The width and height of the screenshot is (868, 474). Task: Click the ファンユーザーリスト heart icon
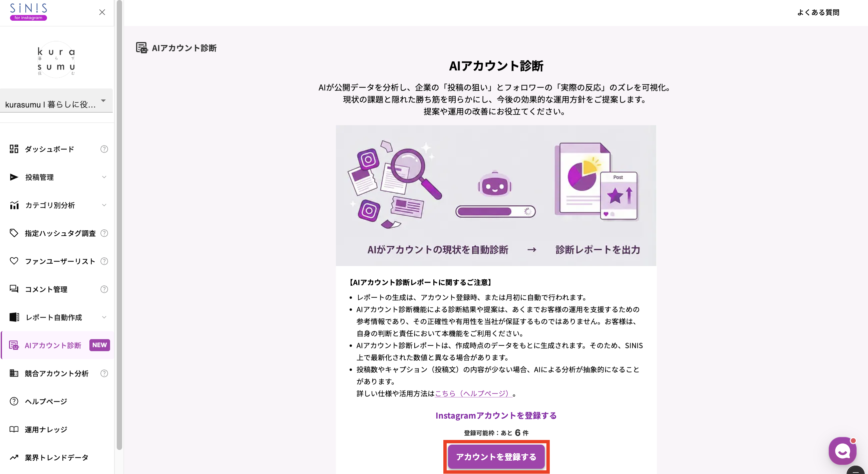tap(13, 261)
